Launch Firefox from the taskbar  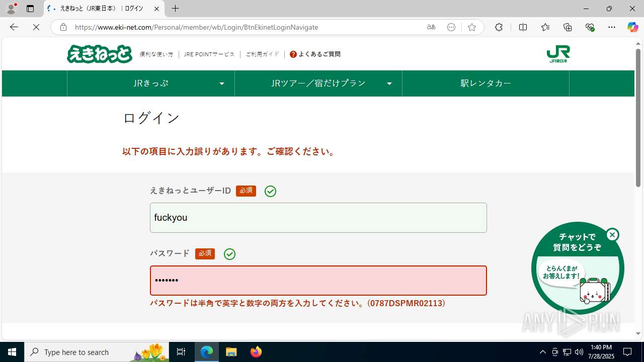click(x=256, y=352)
